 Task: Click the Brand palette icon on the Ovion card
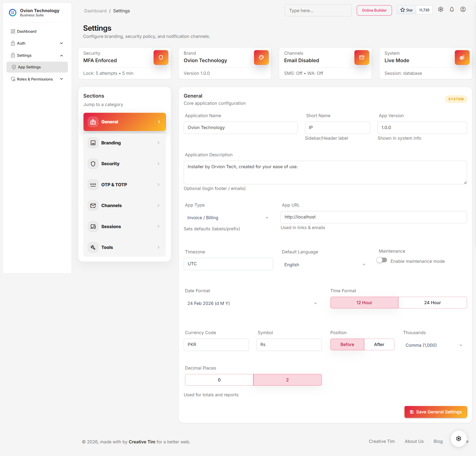click(x=261, y=57)
